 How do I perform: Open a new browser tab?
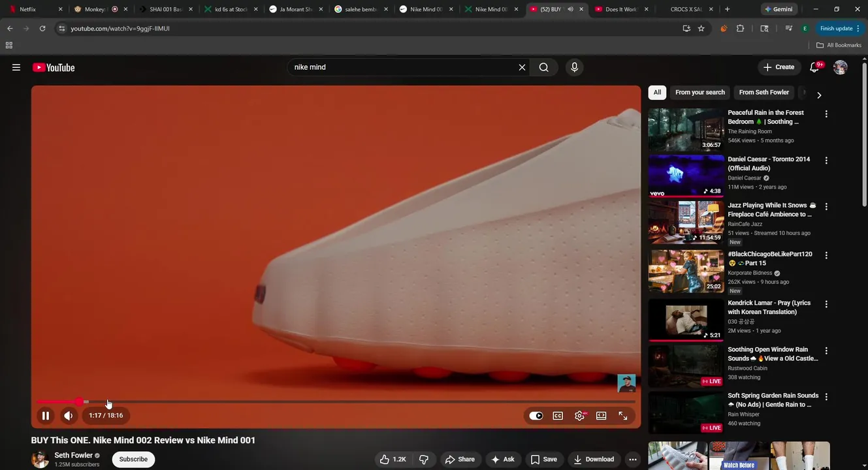coord(727,9)
